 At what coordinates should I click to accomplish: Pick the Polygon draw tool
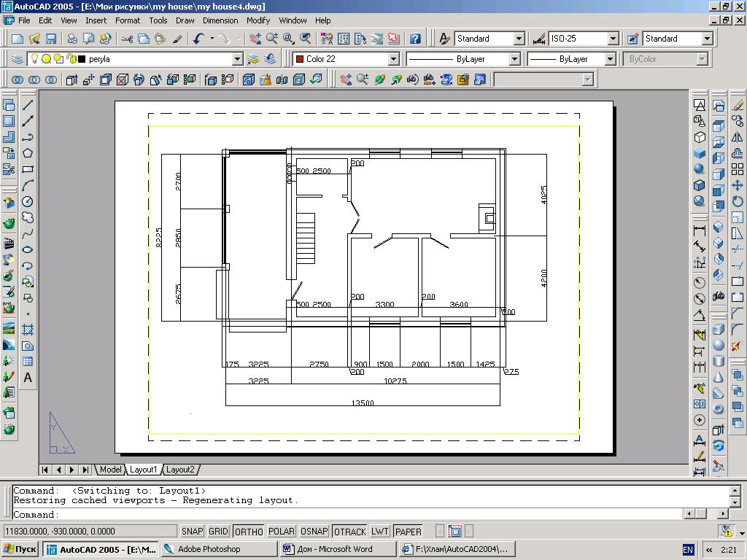(28, 153)
